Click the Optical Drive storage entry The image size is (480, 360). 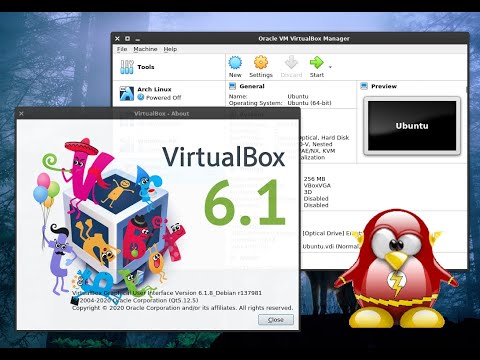pos(332,233)
